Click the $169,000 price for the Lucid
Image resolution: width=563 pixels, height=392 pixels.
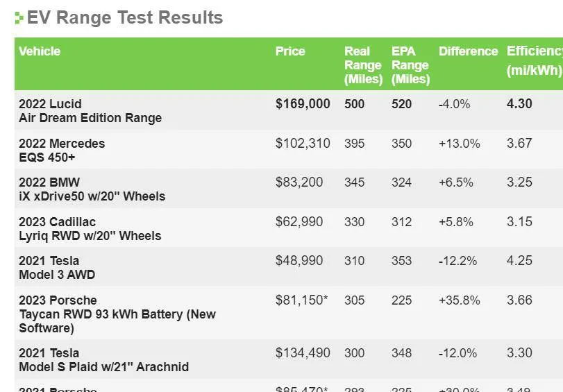pos(303,104)
